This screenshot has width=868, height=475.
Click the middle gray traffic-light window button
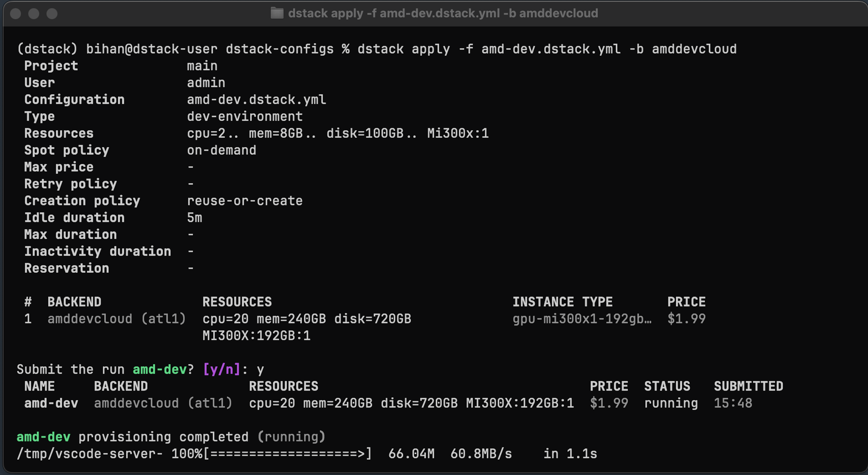[x=34, y=14]
